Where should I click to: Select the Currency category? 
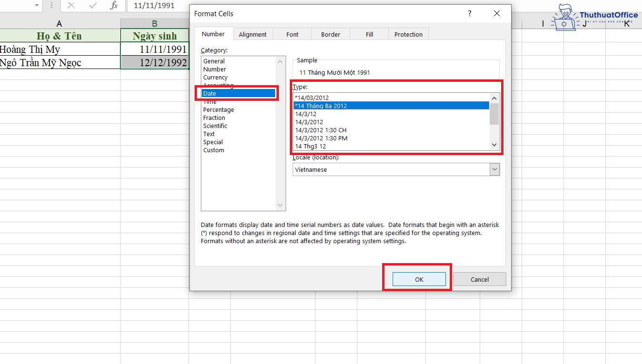pos(215,77)
